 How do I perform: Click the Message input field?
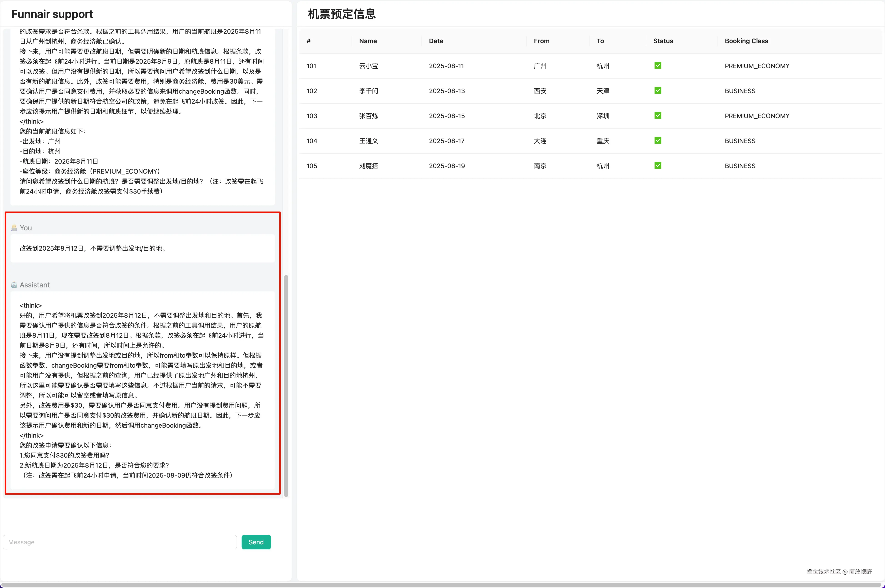pos(120,542)
